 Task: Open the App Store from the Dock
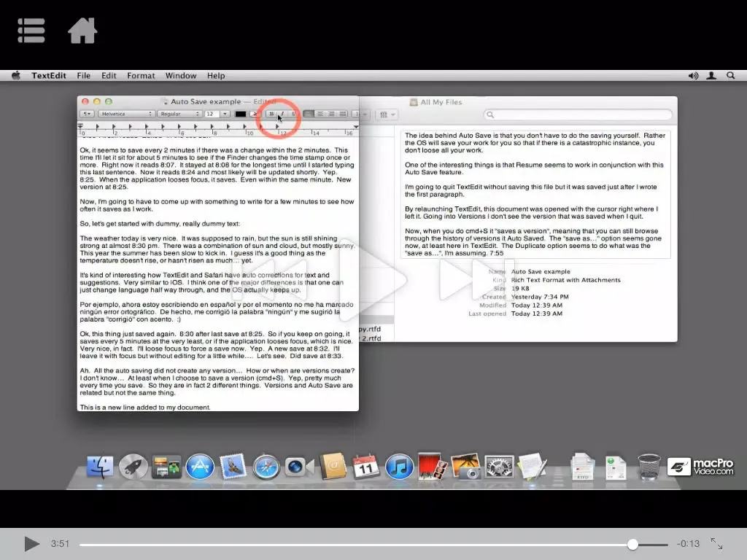click(x=200, y=467)
